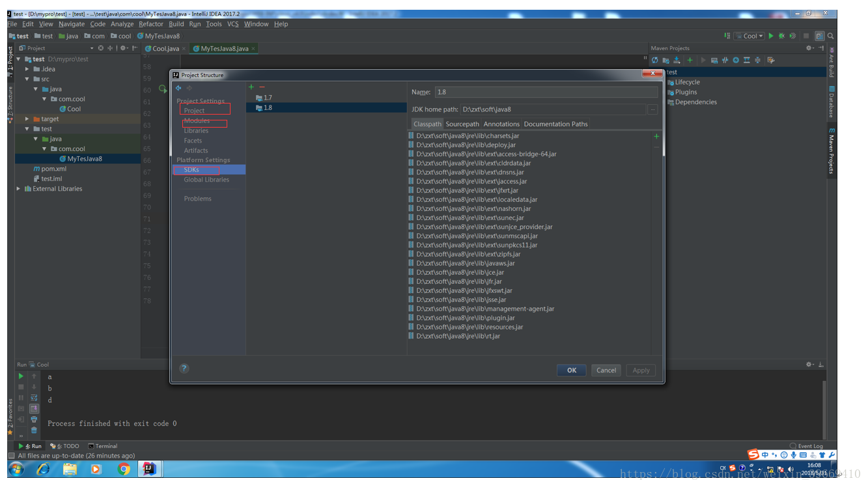
Task: Print the Run console output
Action: [34, 419]
